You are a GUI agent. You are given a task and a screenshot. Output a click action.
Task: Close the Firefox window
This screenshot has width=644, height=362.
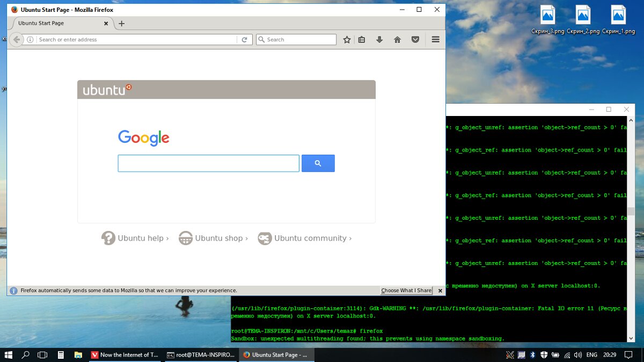[437, 10]
